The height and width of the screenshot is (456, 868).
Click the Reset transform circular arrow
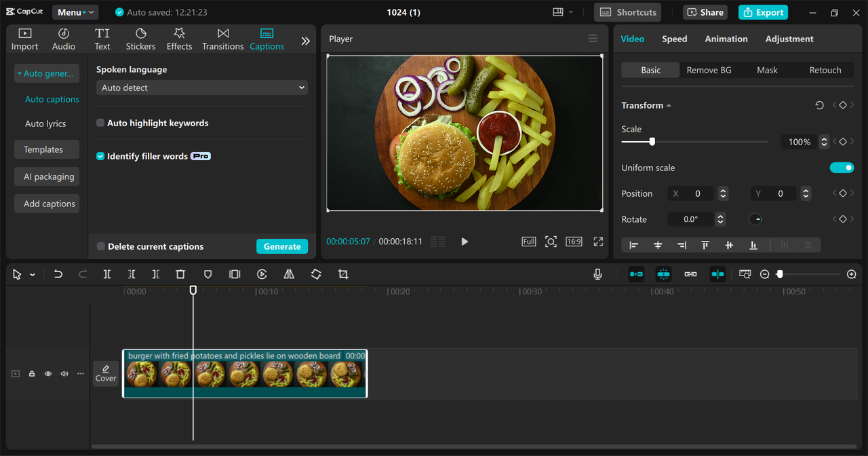click(819, 105)
